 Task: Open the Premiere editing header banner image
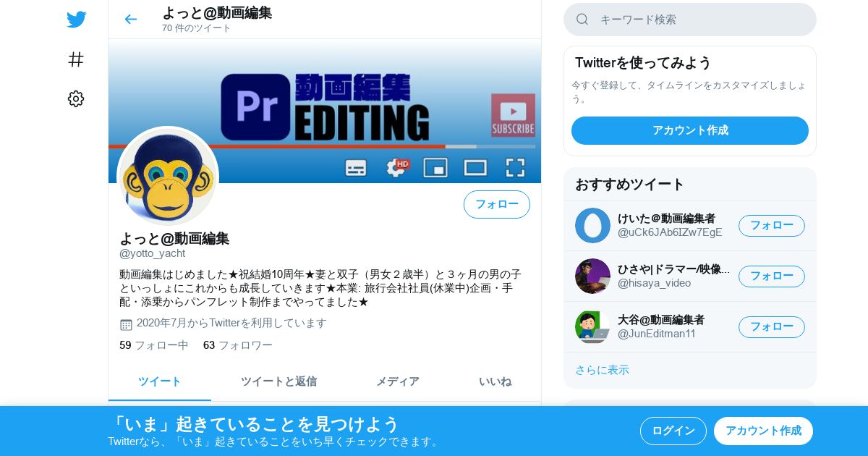pos(325,111)
